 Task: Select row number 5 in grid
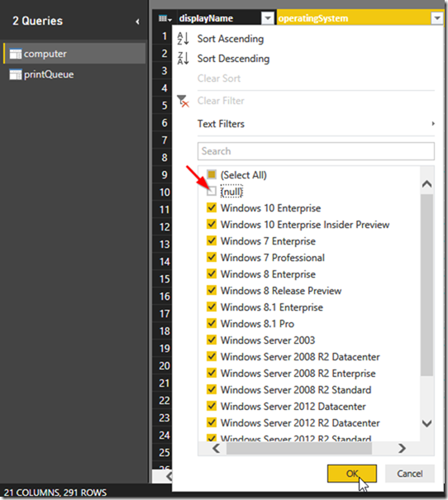coord(163,105)
